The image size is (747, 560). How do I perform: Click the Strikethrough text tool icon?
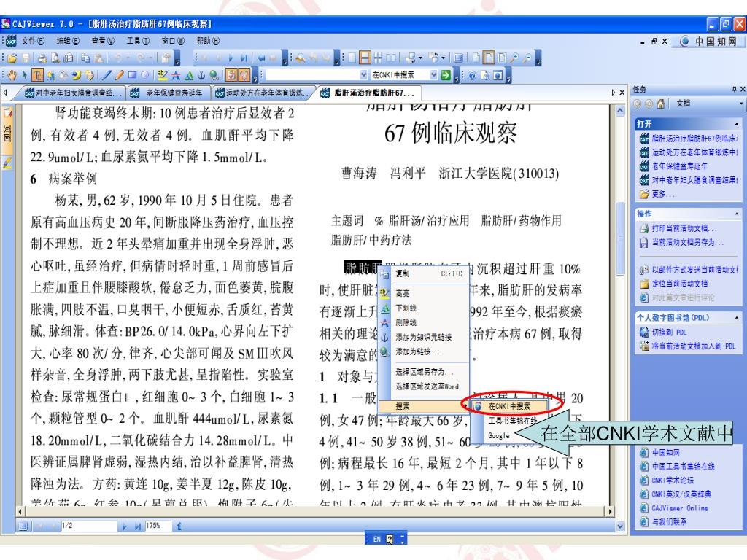(x=176, y=75)
